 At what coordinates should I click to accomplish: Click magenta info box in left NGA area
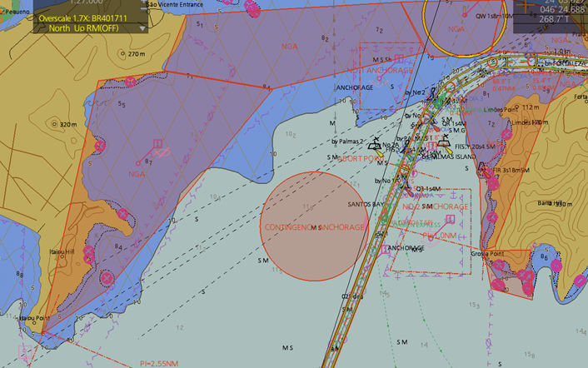156,143
